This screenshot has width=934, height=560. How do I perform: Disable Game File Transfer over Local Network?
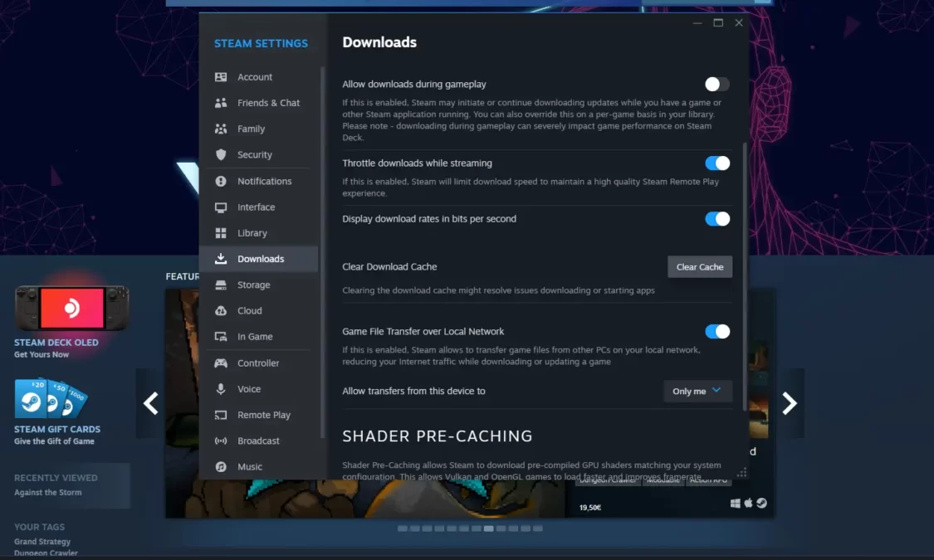click(x=717, y=332)
